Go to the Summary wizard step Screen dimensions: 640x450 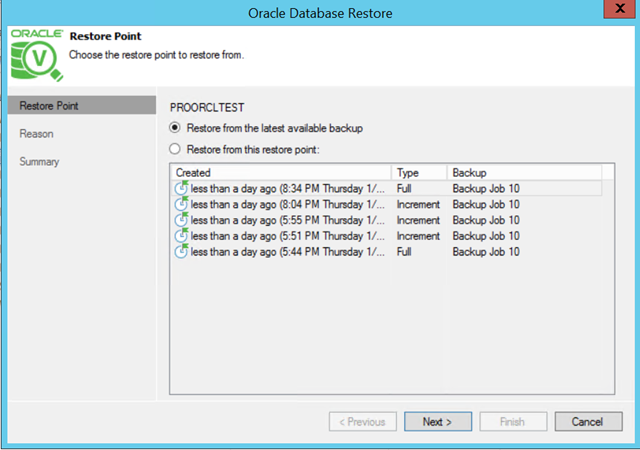(40, 161)
